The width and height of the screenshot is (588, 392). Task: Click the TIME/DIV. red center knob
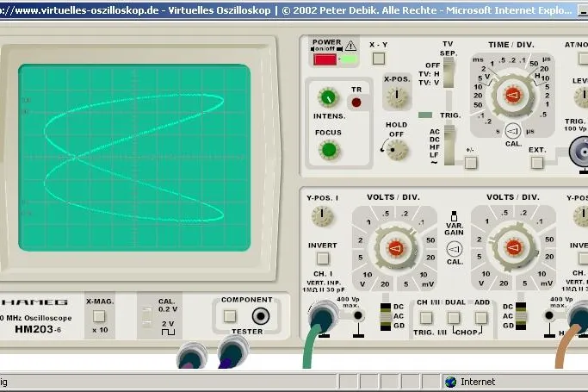pyautogui.click(x=512, y=96)
